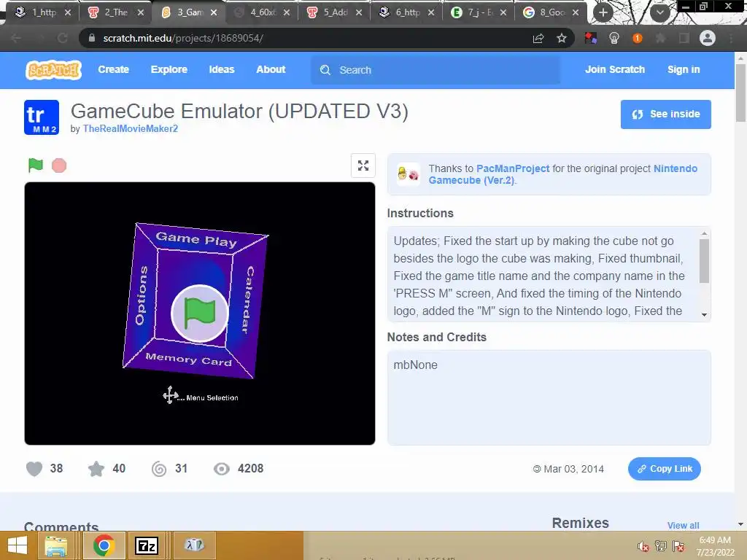Screen dimensions: 747x560
Task: Love this project with heart icon
Action: tap(34, 469)
